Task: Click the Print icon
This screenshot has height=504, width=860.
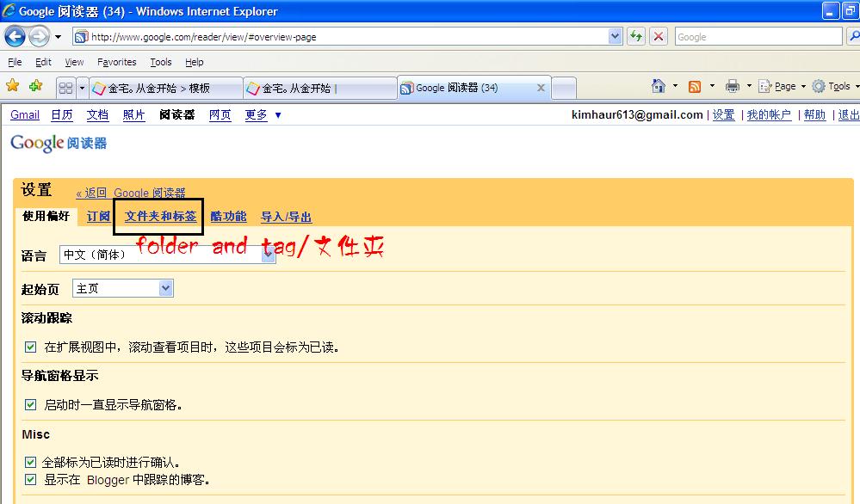Action: pos(733,86)
